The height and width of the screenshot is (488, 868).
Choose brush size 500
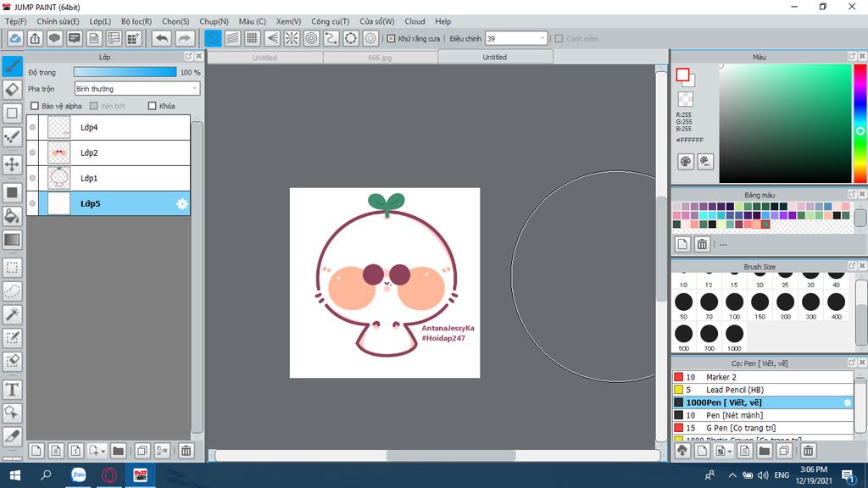pyautogui.click(x=684, y=337)
